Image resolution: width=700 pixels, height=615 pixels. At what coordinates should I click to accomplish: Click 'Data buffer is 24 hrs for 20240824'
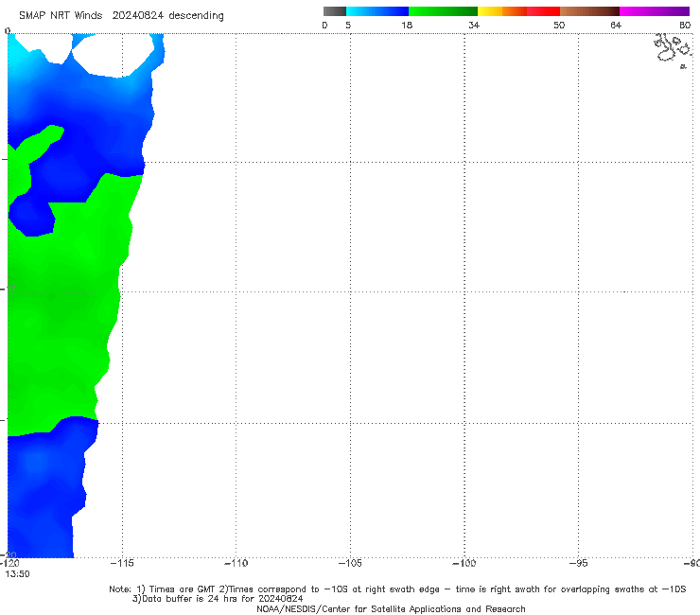coord(218,599)
